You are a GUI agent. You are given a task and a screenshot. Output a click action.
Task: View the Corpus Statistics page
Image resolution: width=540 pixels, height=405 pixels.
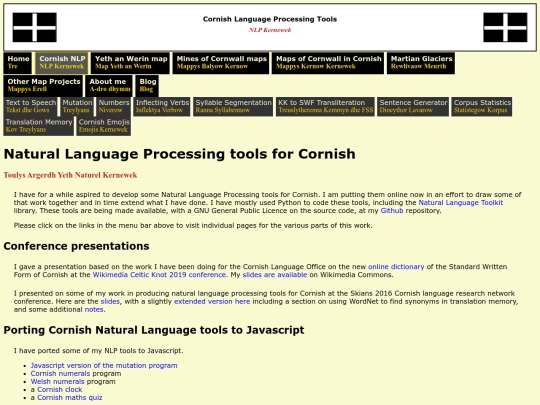(x=482, y=106)
